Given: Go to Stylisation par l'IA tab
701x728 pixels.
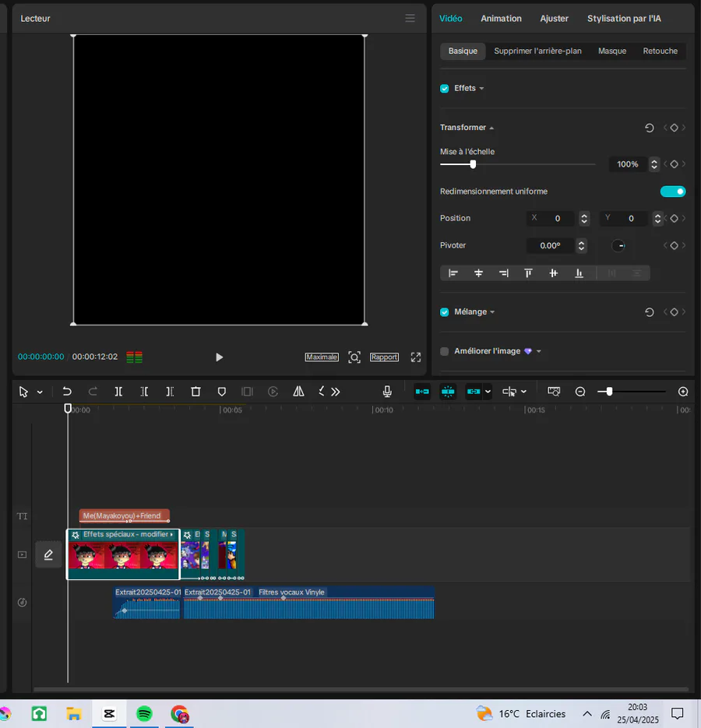Looking at the screenshot, I should coord(624,19).
